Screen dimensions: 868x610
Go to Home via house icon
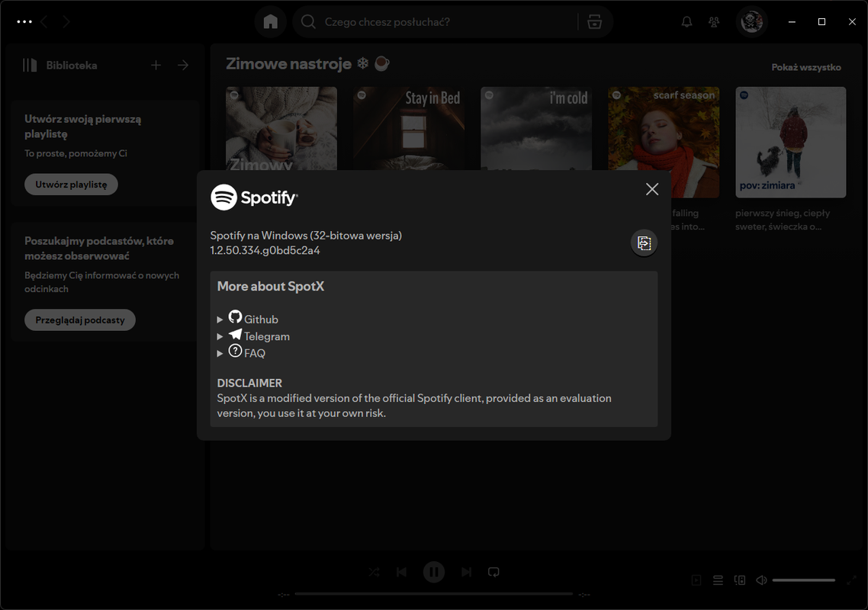270,21
